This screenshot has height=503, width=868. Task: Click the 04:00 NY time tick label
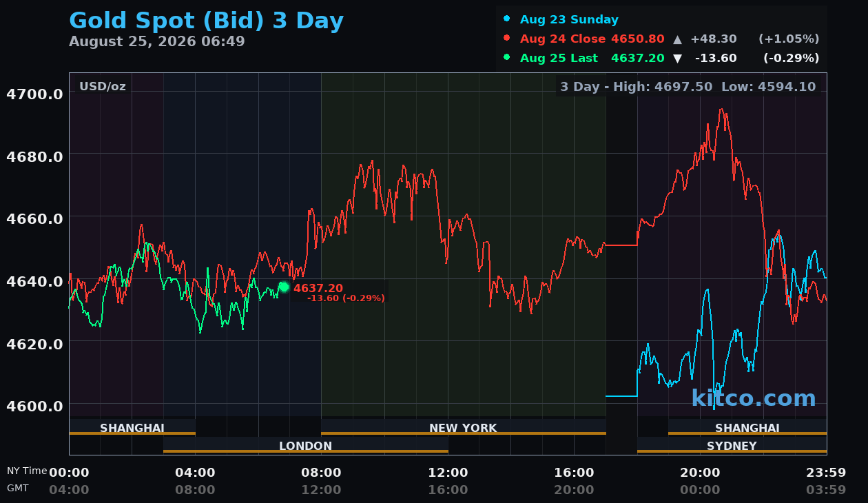[195, 473]
